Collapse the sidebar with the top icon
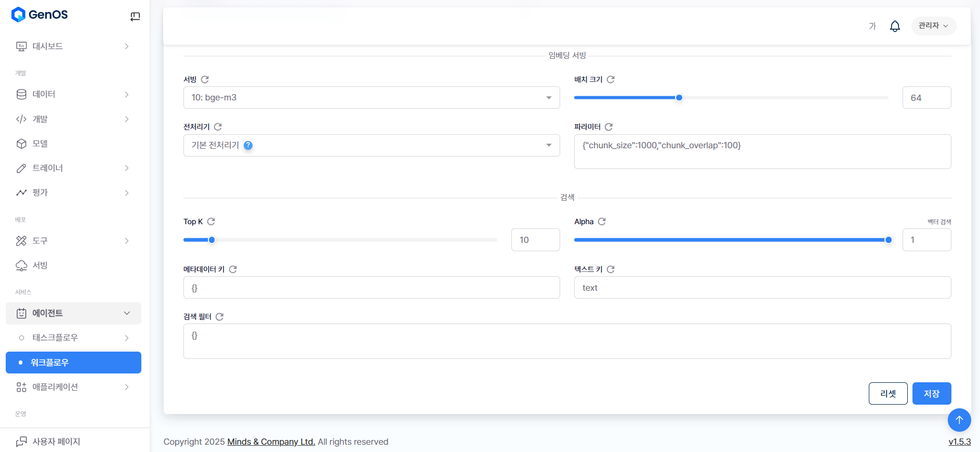This screenshot has width=980, height=452. pyautogui.click(x=135, y=17)
